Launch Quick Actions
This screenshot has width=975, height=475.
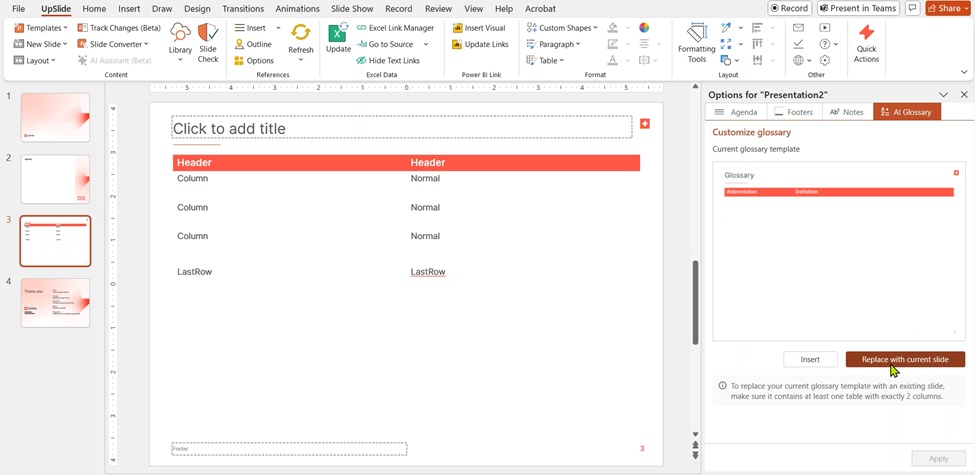[866, 44]
